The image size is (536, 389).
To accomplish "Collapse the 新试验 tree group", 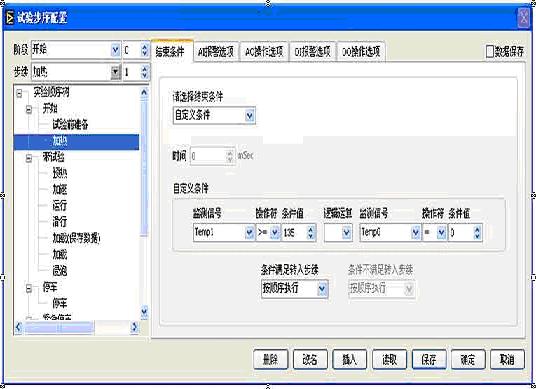I will [29, 158].
